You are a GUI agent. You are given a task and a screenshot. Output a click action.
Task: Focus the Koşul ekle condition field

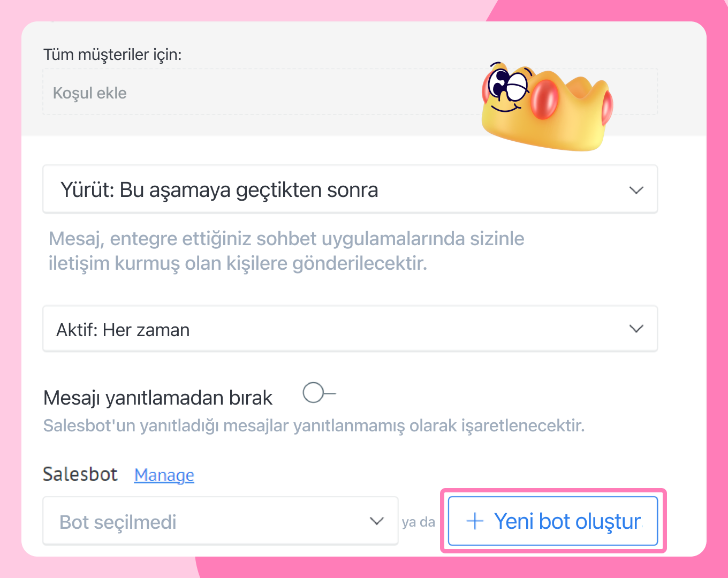[x=350, y=92]
